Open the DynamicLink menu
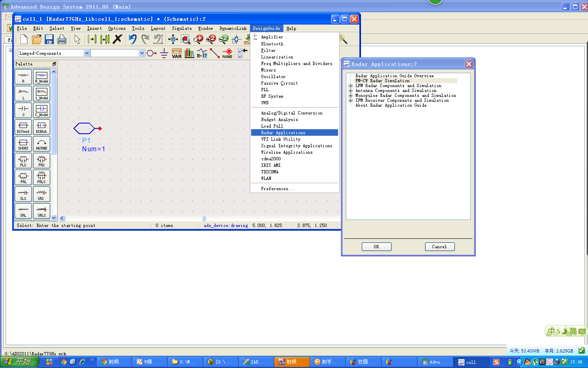588x368 pixels. [x=233, y=28]
